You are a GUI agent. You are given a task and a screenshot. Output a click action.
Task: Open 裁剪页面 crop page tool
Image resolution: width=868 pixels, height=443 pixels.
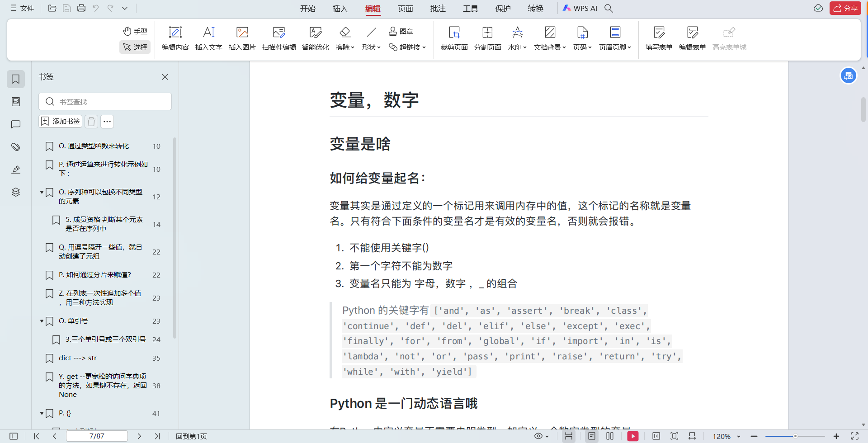pyautogui.click(x=454, y=38)
